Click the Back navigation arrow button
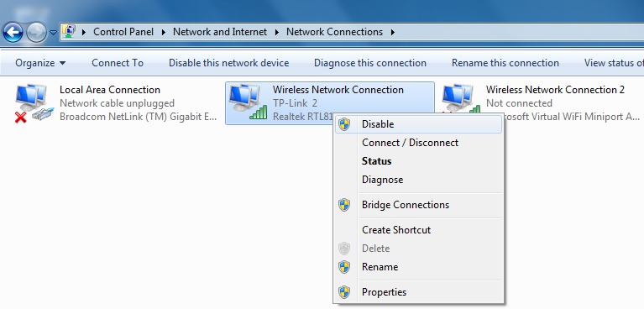Viewport: 644px width, 309px height. (x=13, y=32)
